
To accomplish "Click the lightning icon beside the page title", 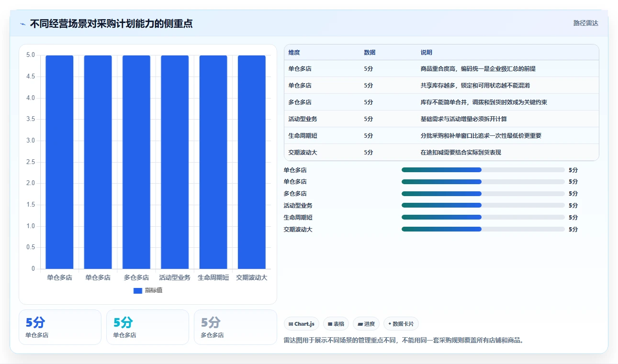I will 23,23.
